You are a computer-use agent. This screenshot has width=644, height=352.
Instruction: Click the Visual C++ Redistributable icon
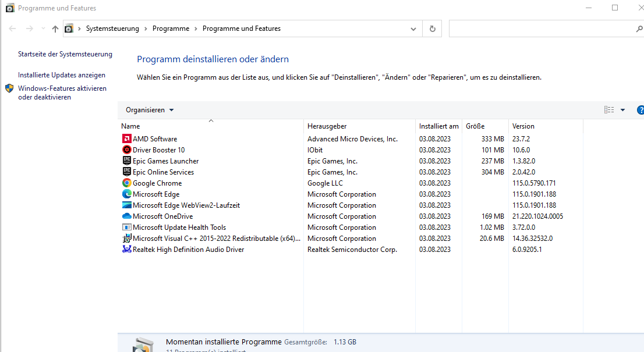(126, 239)
